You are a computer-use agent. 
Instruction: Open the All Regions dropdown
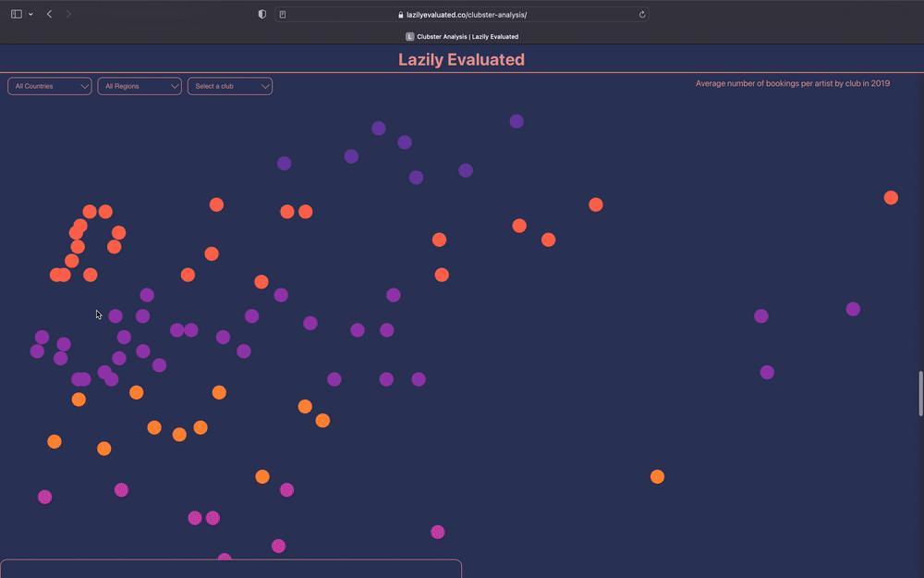click(x=140, y=86)
